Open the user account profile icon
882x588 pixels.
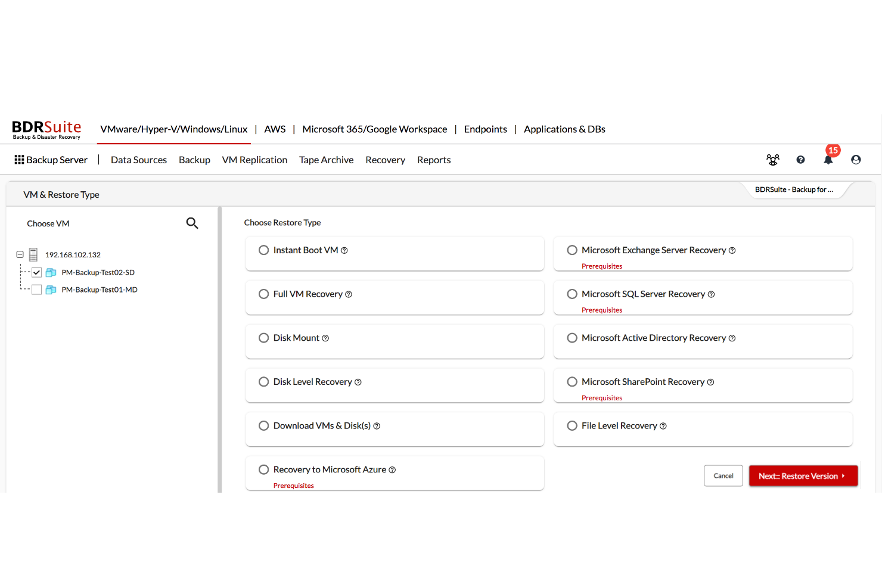[x=856, y=160]
